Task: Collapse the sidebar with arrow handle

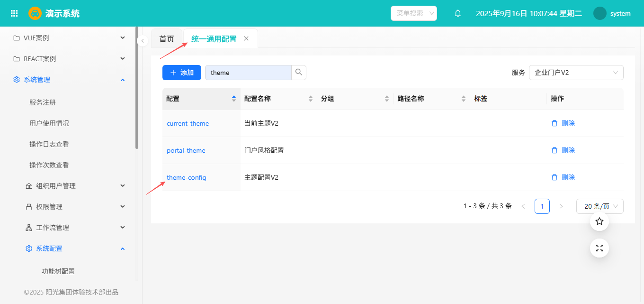Action: point(143,41)
